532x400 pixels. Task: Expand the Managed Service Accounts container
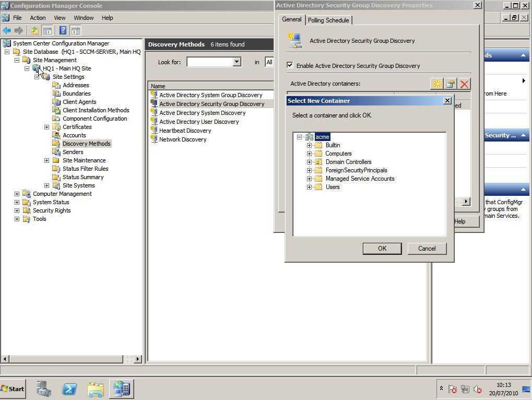(309, 179)
